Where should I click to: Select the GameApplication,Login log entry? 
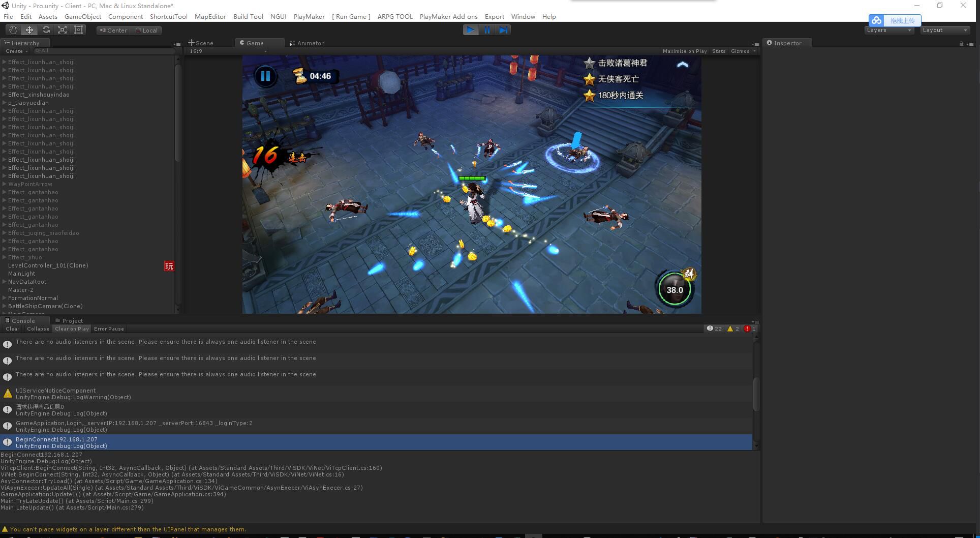376,426
